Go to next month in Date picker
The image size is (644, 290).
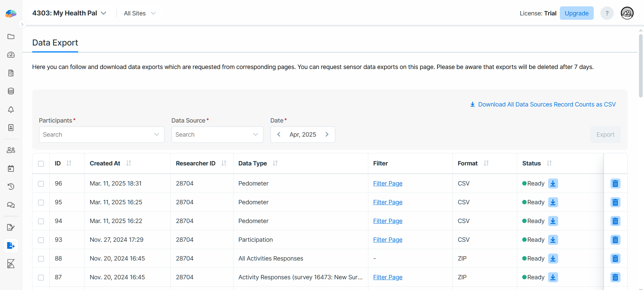[327, 135]
